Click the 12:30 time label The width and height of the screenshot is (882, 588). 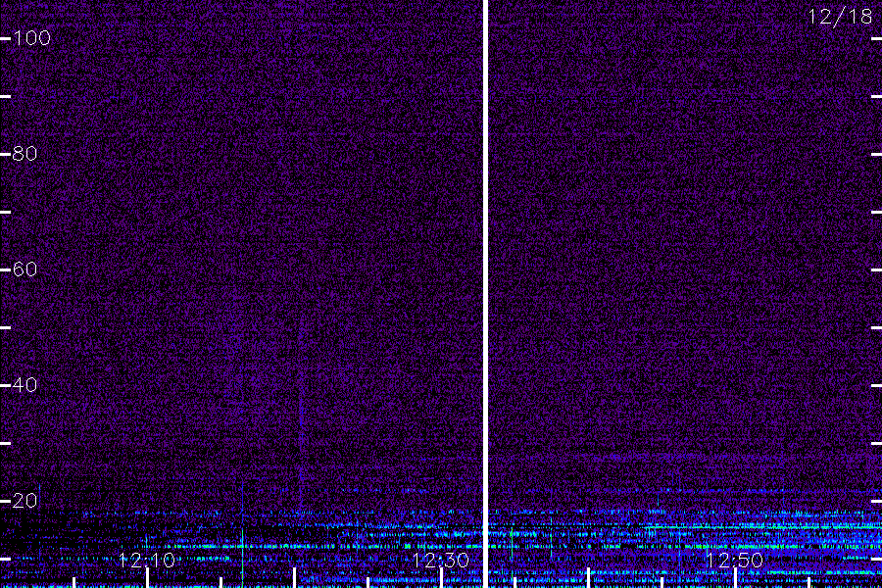(x=440, y=560)
